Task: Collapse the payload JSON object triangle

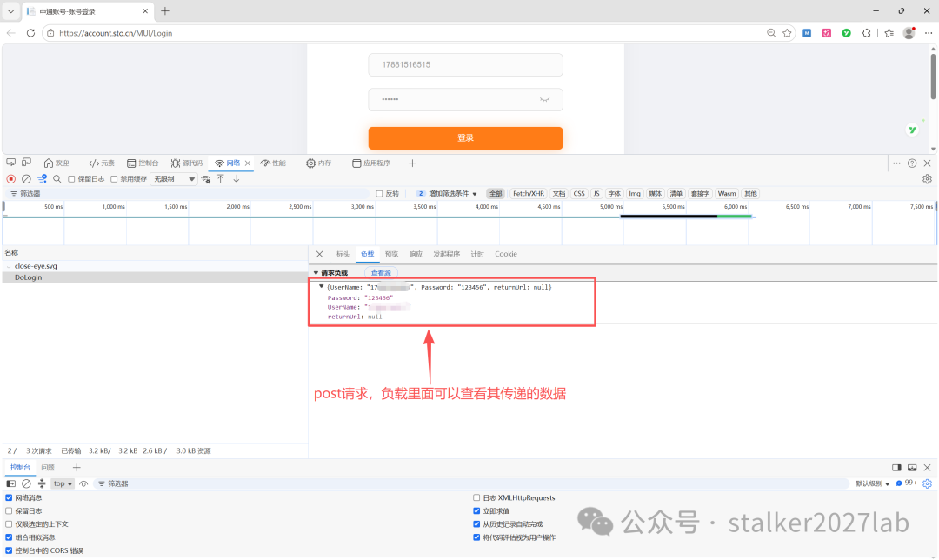Action: [x=322, y=287]
